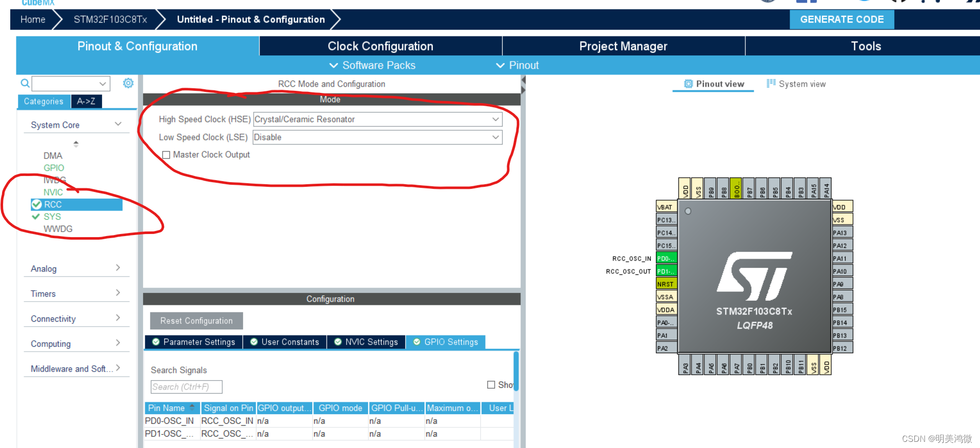Toggle the Show checkbox near search signals

491,384
